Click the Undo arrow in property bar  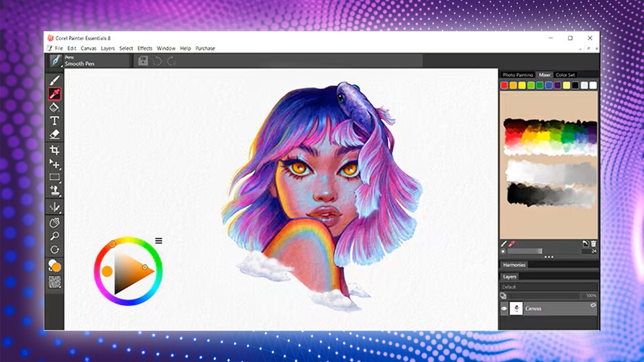coord(157,61)
